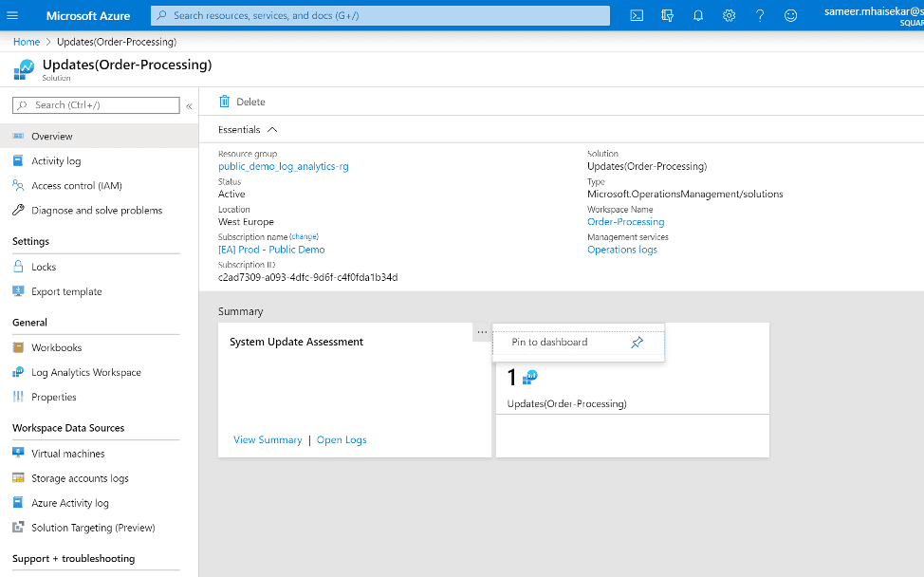Click the Workbooks icon
The width and height of the screenshot is (924, 577).
[18, 347]
